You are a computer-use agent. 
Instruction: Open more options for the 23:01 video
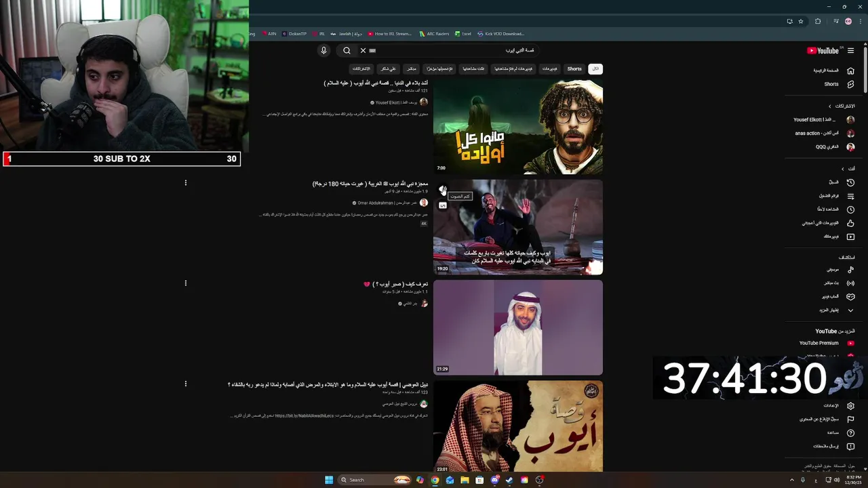[x=185, y=384]
